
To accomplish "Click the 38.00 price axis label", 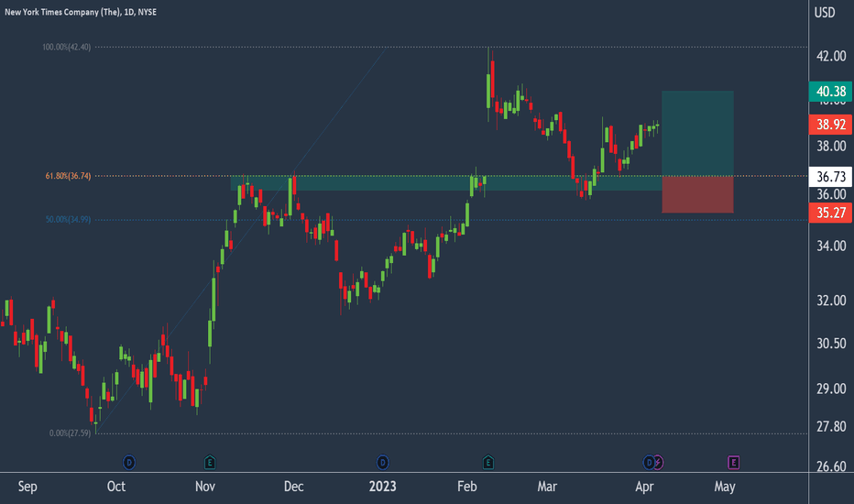I will 831,146.
